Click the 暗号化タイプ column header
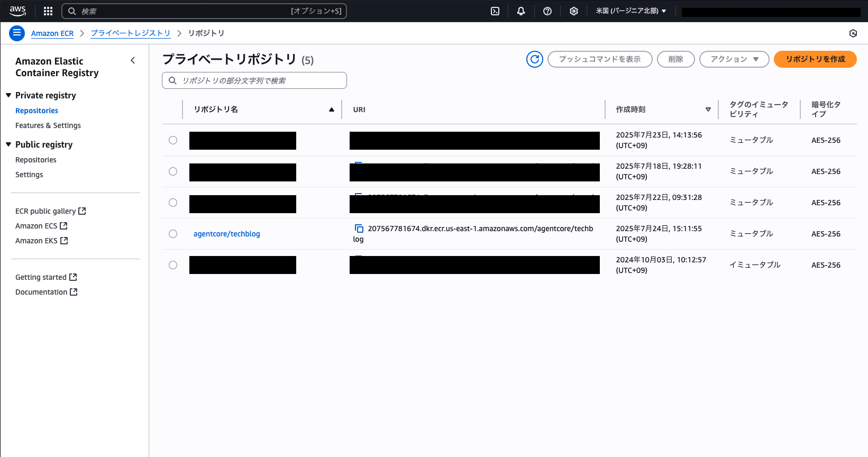 coord(826,109)
